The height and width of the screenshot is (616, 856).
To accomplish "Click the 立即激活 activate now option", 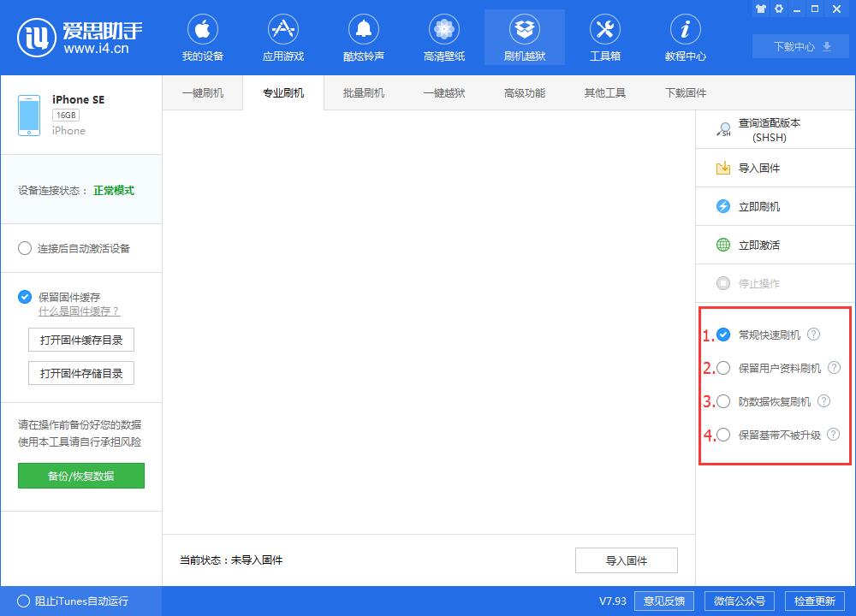I will [758, 246].
